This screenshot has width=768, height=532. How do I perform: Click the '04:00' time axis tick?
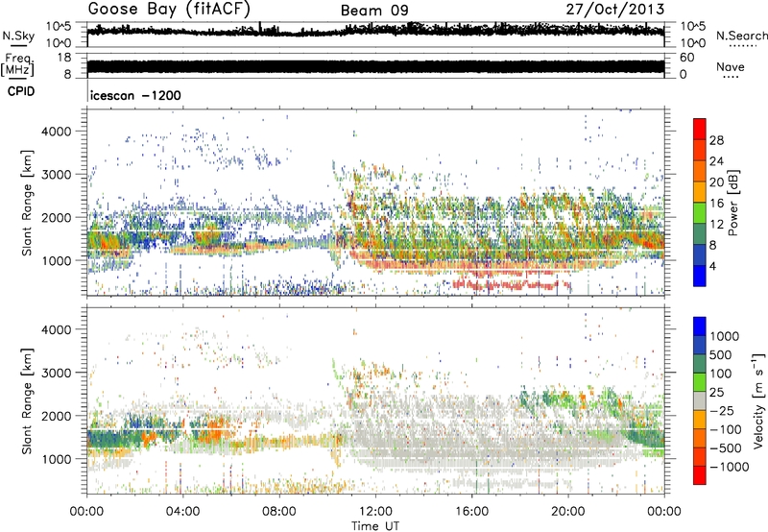pos(183,512)
